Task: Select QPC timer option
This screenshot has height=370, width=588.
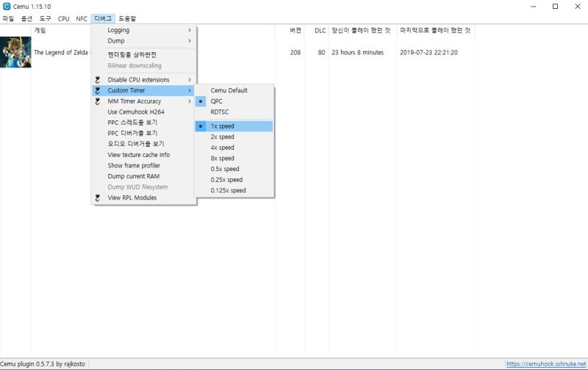Action: (234, 101)
